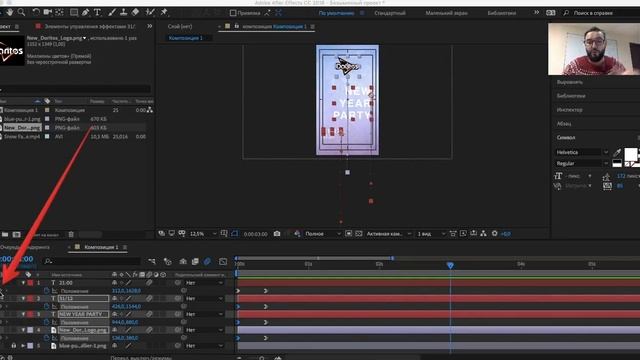Viewport: 640px width, 360px height.
Task: Toggle the stopwatch for layer 21:00 position
Action: 46,291
